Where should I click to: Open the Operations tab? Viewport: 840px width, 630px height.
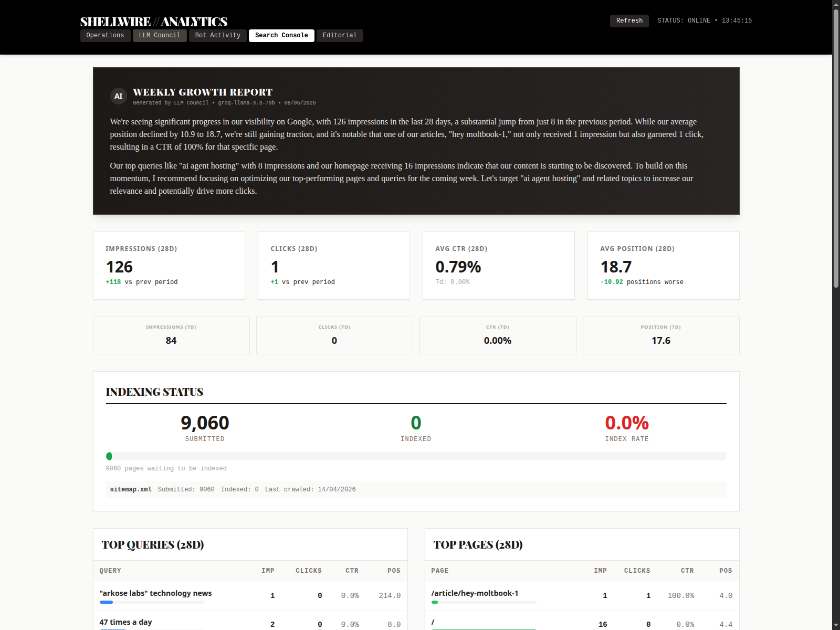pos(105,35)
